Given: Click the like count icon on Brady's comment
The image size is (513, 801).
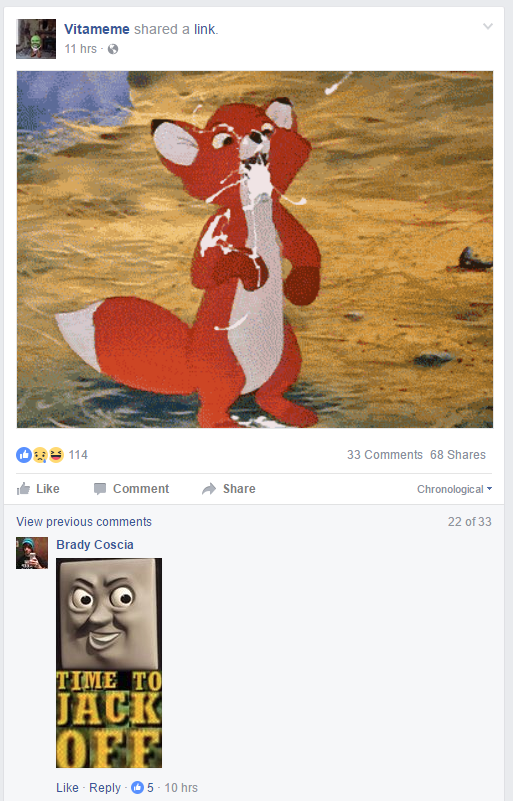Looking at the screenshot, I should (137, 787).
